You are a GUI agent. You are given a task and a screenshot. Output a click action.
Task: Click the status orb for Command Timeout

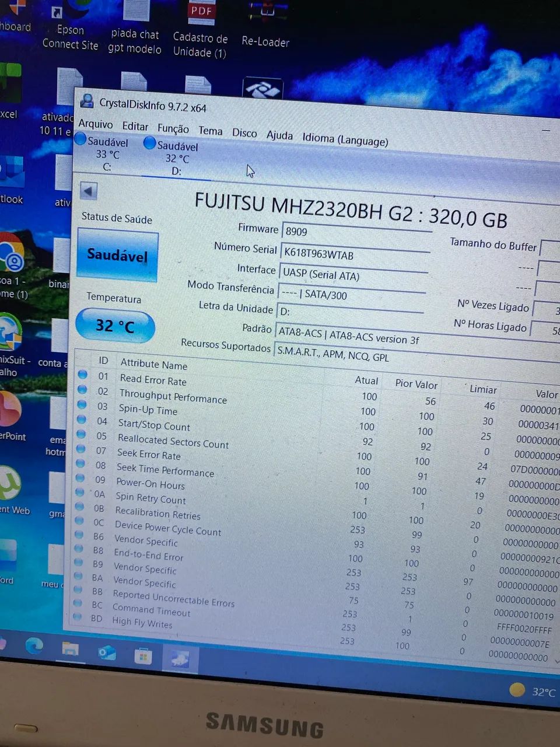click(x=78, y=603)
